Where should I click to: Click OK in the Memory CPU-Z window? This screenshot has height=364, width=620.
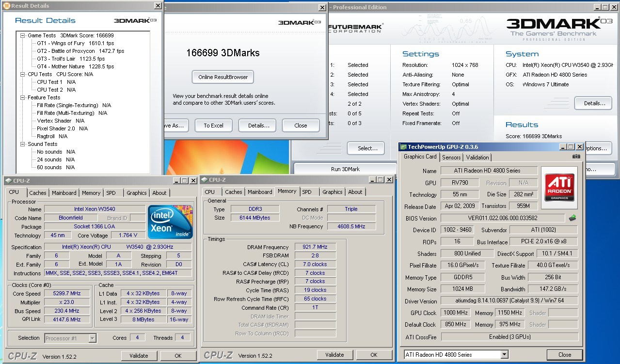[x=374, y=355]
